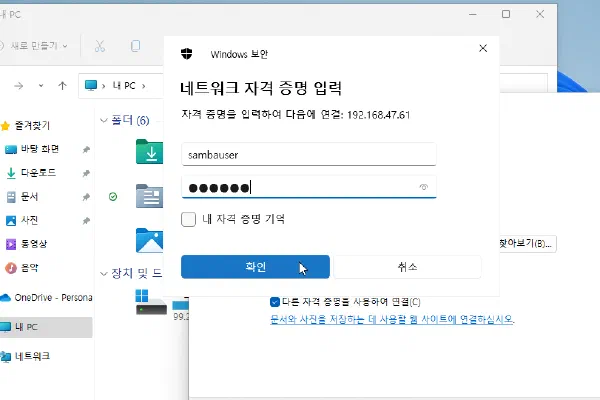The height and width of the screenshot is (400, 600).
Task: Click the 다운로드 folder icon in content pane
Action: 150,152
